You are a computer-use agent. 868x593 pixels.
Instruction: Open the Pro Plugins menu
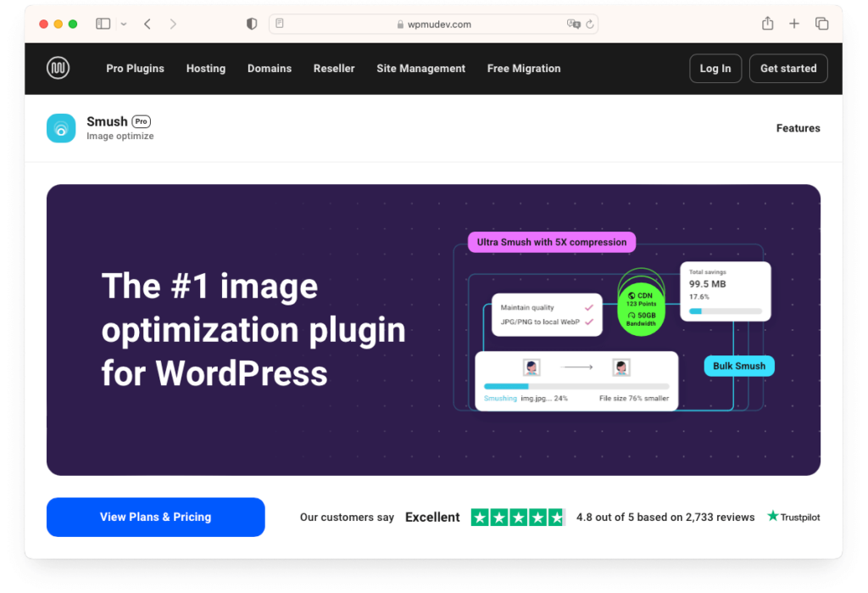tap(135, 68)
